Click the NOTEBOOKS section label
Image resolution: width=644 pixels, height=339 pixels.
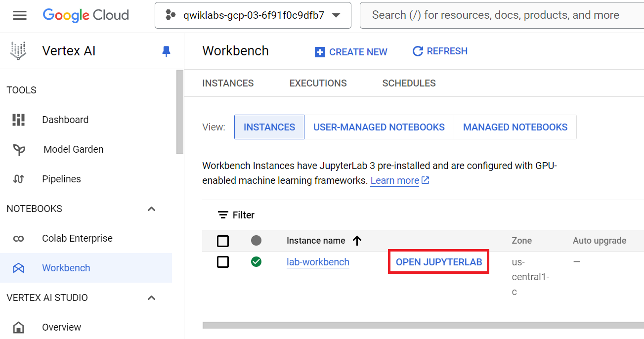pyautogui.click(x=34, y=209)
